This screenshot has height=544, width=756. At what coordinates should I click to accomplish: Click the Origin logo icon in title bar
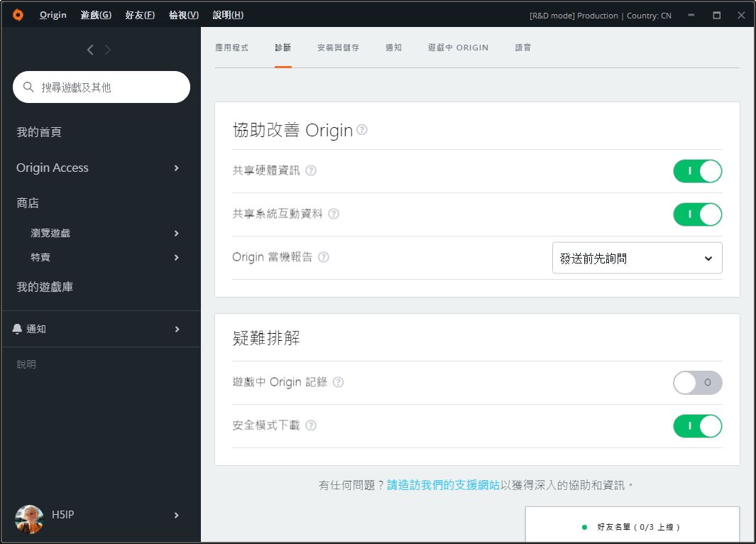pos(18,15)
